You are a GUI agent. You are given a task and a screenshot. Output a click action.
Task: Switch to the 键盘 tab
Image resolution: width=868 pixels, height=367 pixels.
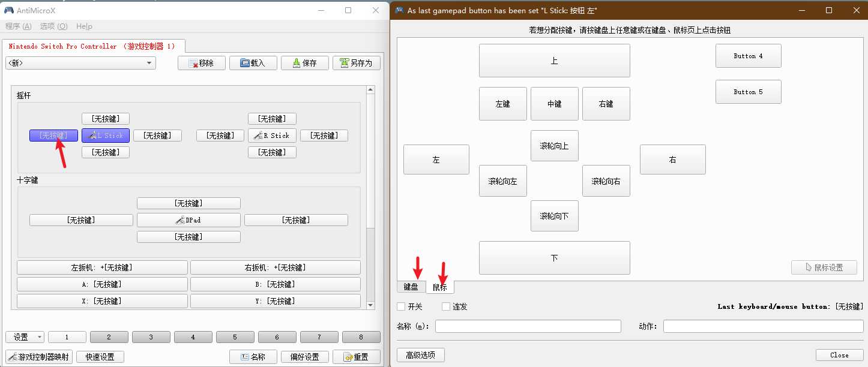tap(411, 287)
